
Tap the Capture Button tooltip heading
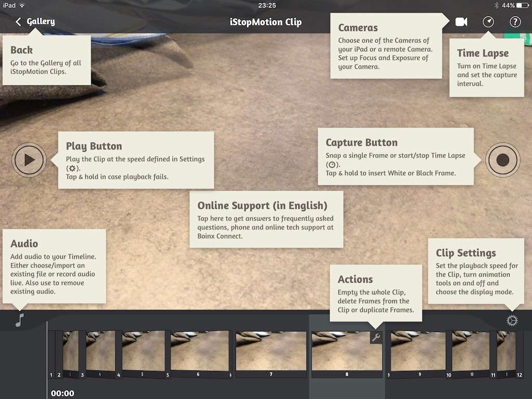point(362,142)
